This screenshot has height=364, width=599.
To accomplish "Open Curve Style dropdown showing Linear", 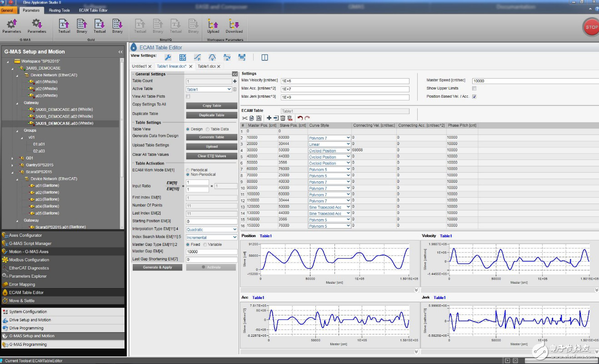I will (x=348, y=144).
